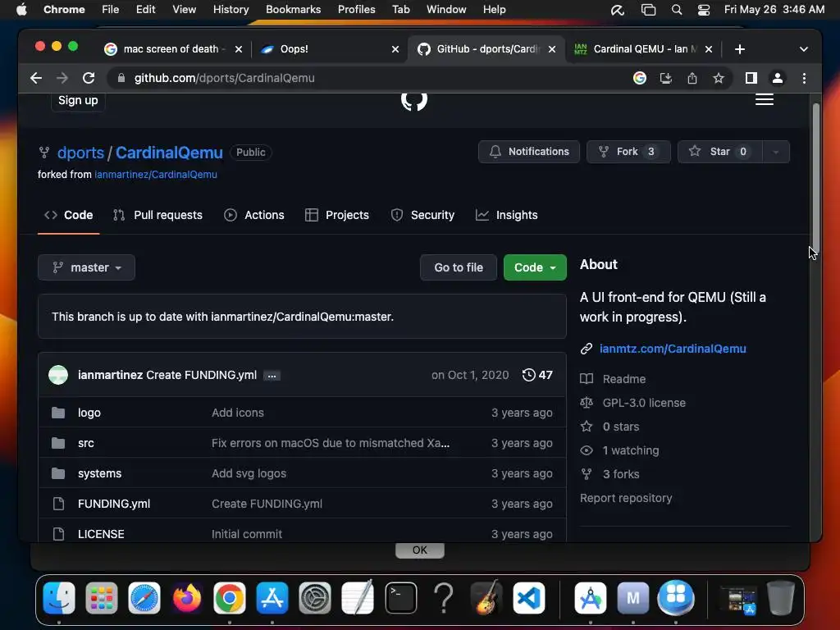
Task: Open the src folder
Action: click(85, 444)
